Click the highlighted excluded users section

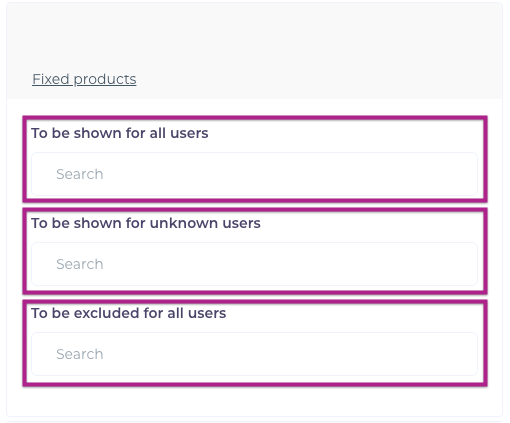pyautogui.click(x=255, y=343)
